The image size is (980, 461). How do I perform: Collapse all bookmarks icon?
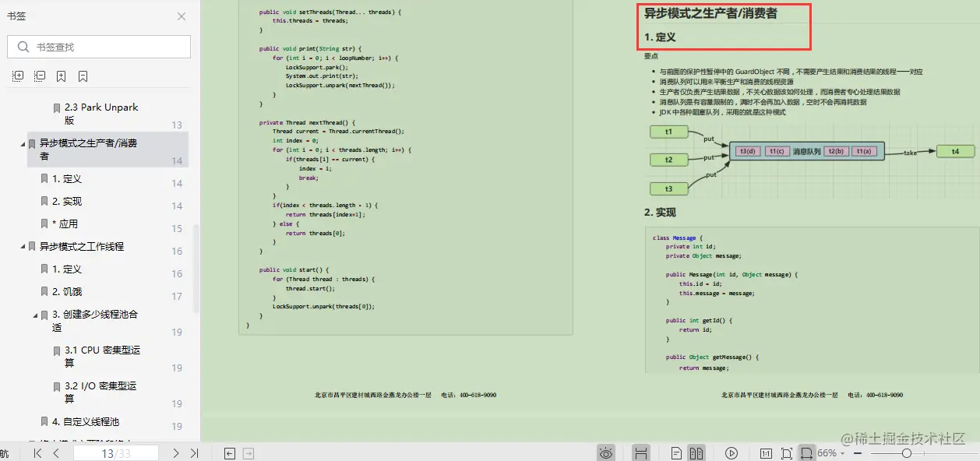tap(40, 76)
